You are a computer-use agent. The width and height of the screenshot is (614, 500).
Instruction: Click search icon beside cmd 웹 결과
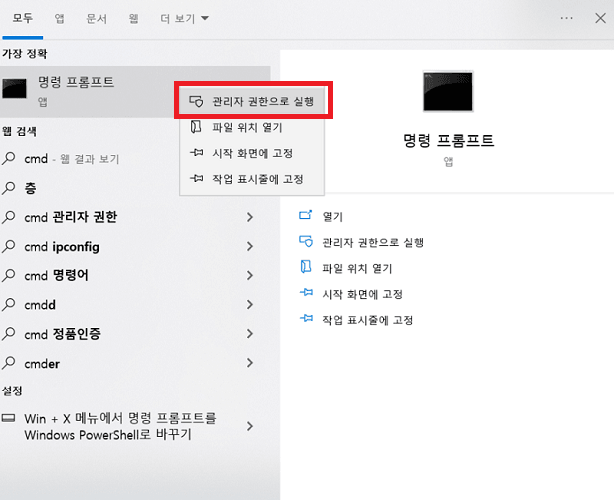(x=9, y=159)
